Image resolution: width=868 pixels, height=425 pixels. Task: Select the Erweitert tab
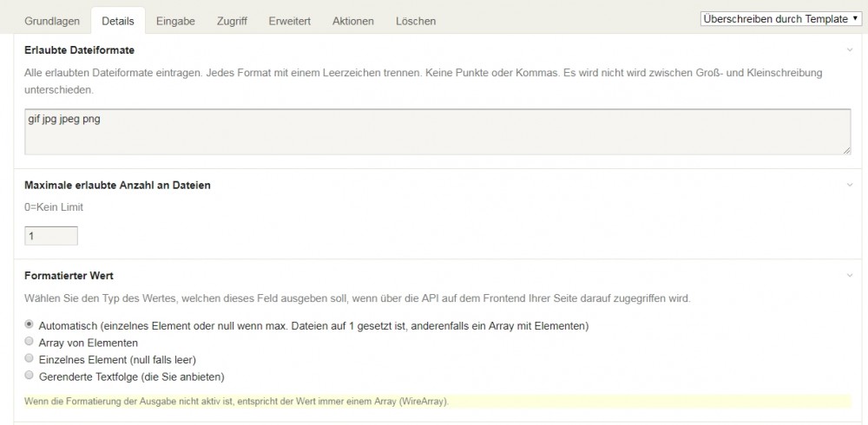coord(290,21)
